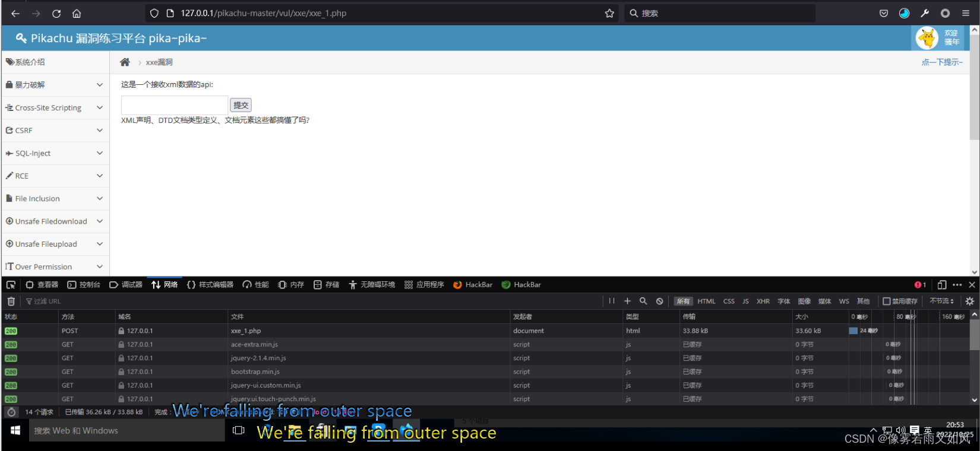The image size is (980, 451).
Task: Bookmark this page with the star
Action: coord(609,13)
